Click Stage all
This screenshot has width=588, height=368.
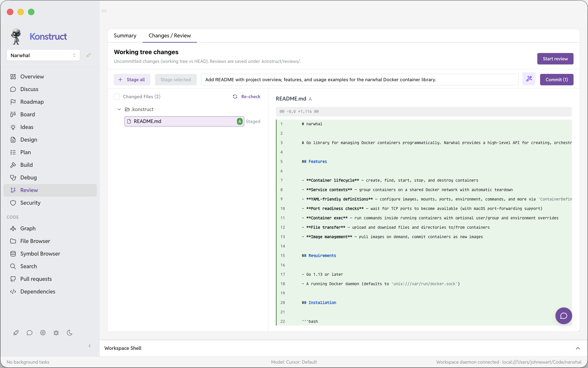coord(132,80)
